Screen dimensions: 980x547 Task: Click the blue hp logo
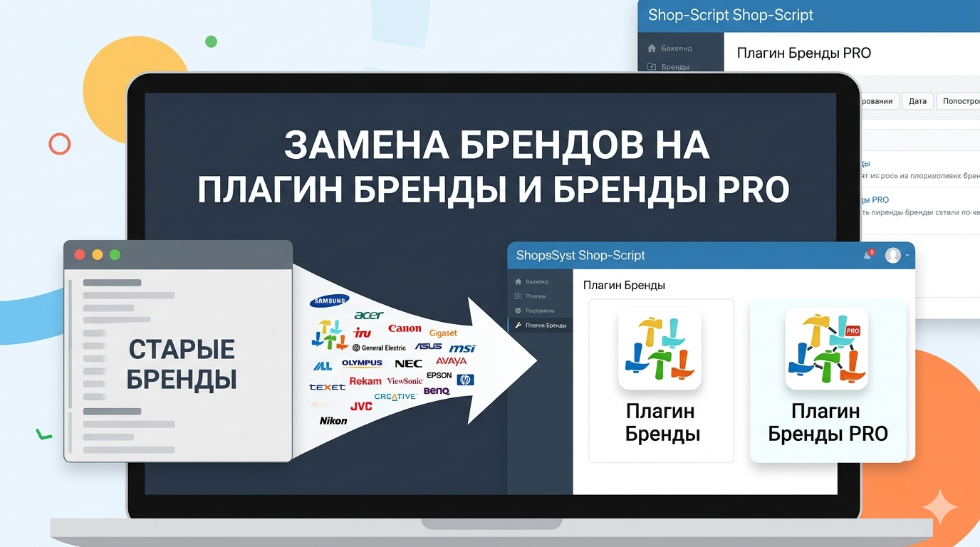point(465,380)
